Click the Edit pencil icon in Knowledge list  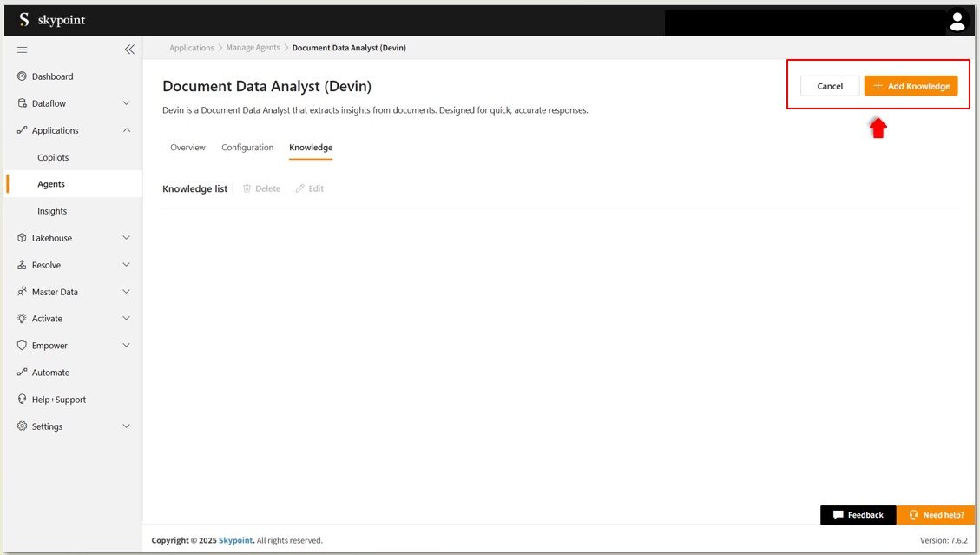pos(300,188)
